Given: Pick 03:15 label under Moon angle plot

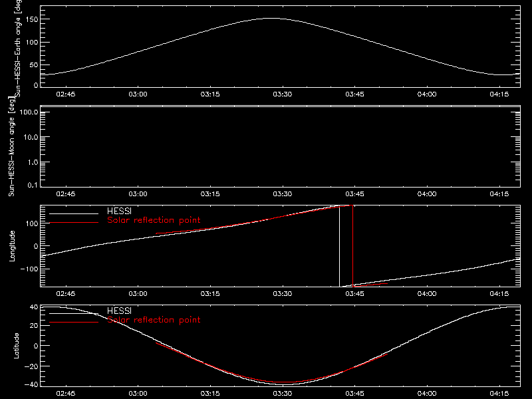Looking at the screenshot, I should (x=210, y=194).
